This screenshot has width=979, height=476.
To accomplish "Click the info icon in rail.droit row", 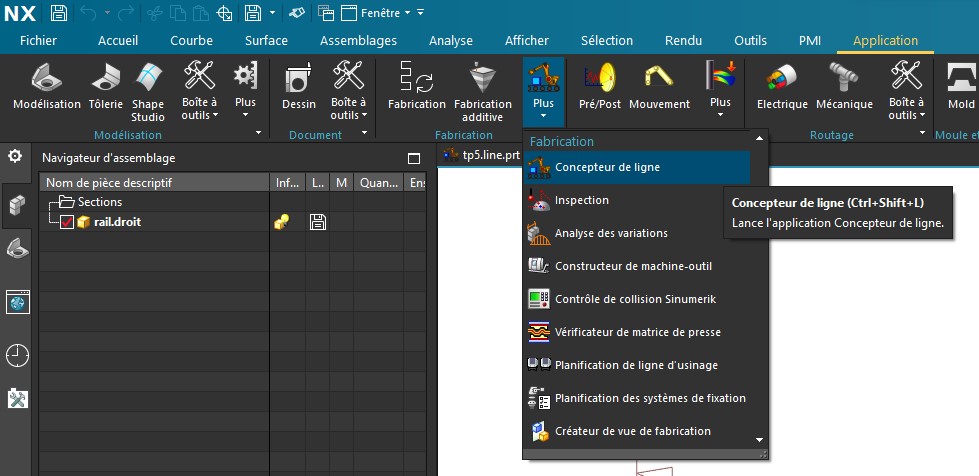I will (282, 222).
